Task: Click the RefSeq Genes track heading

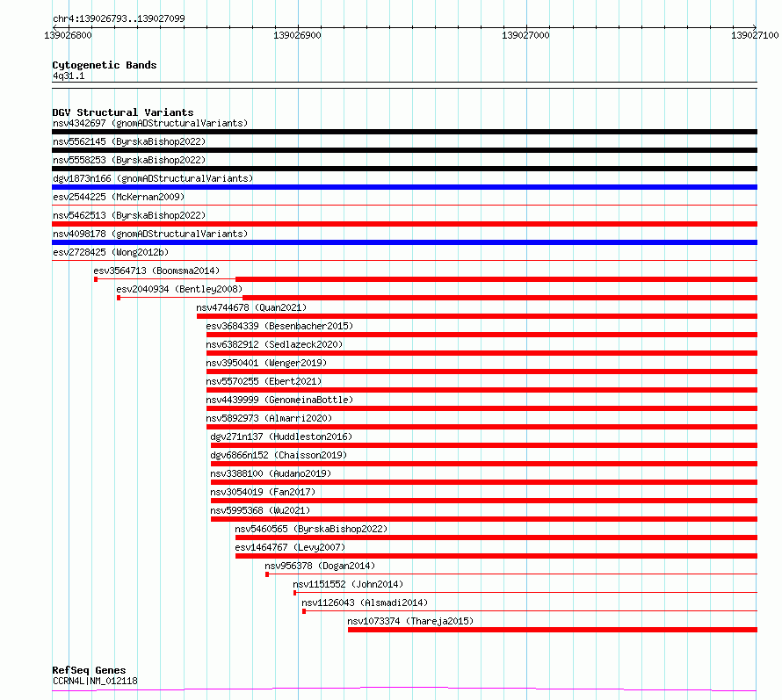Action: click(x=89, y=670)
